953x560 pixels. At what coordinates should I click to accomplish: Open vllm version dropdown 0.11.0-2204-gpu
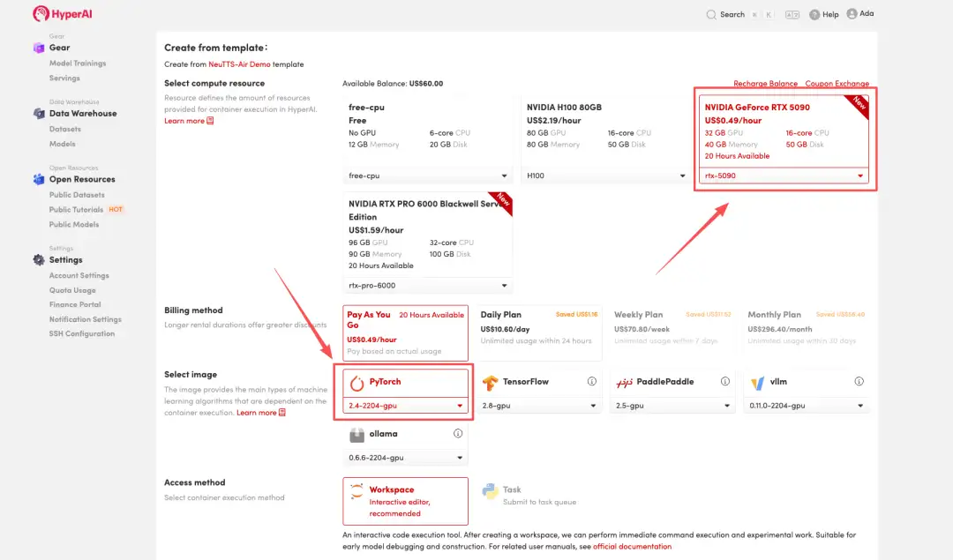coord(806,405)
